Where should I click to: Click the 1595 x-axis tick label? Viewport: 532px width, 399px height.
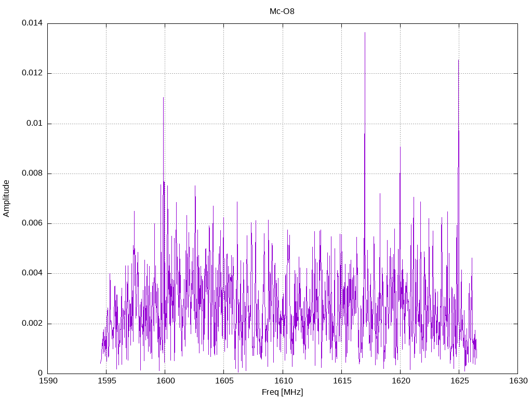coord(107,381)
